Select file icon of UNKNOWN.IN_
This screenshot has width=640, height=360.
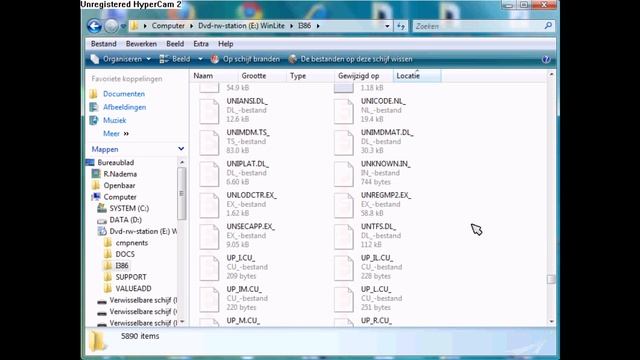coord(343,174)
